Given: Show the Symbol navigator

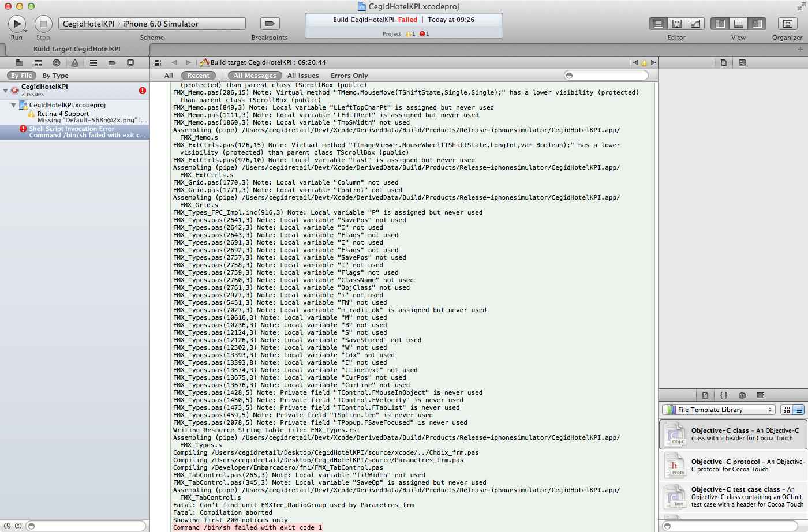Looking at the screenshot, I should click(38, 62).
